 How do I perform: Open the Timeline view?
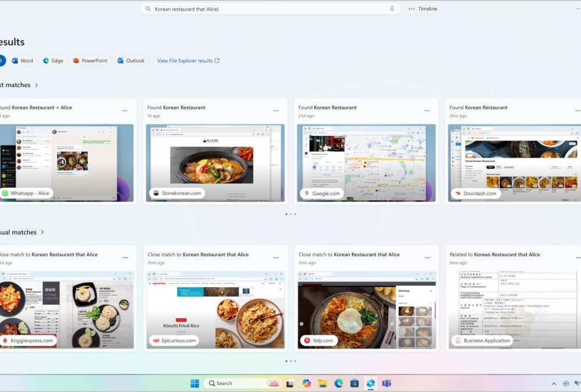pos(423,9)
